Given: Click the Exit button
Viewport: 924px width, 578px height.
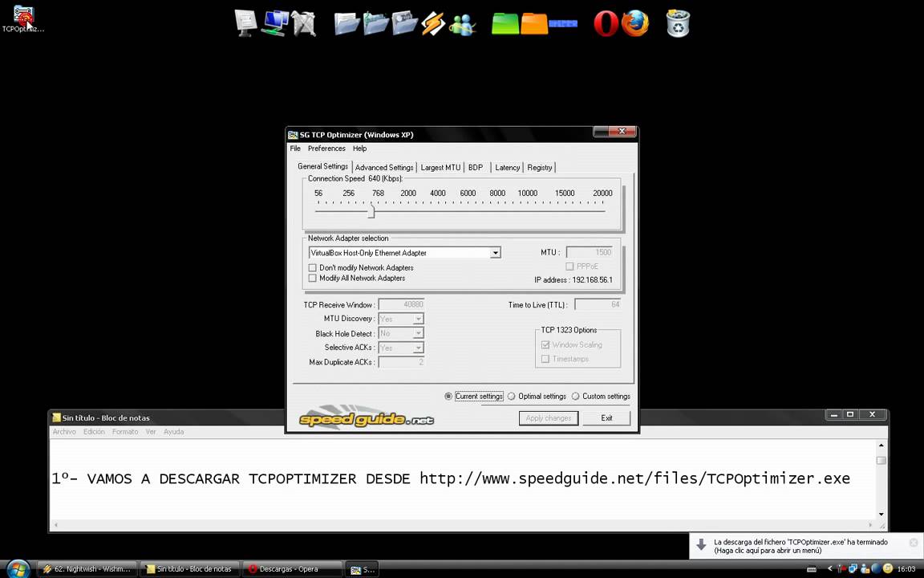Looking at the screenshot, I should coord(606,418).
